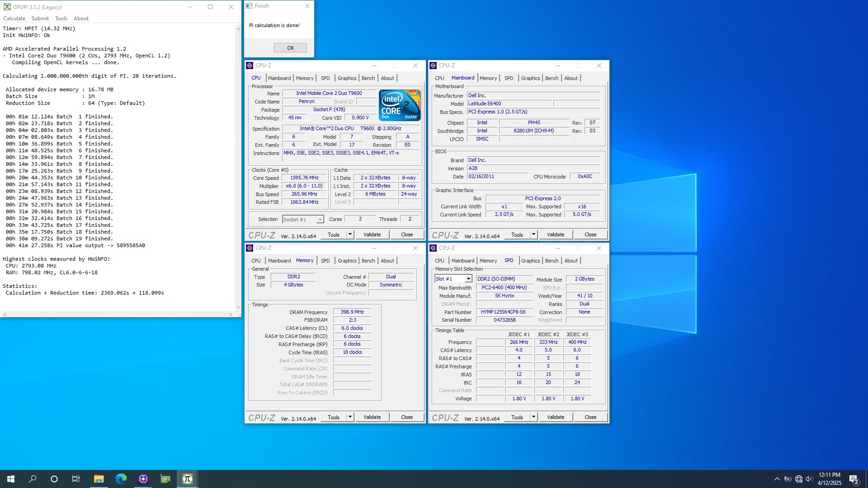Open Memory tab in SPD window

click(x=488, y=261)
